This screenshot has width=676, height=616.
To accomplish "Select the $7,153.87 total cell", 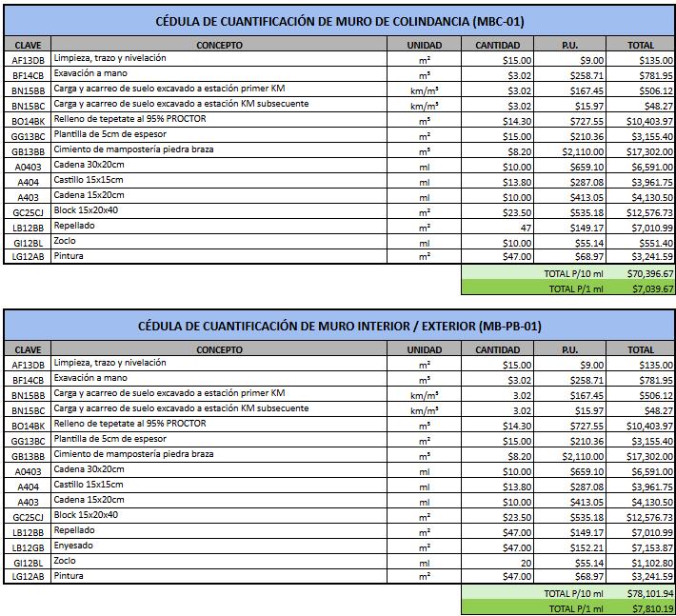I will [x=641, y=547].
